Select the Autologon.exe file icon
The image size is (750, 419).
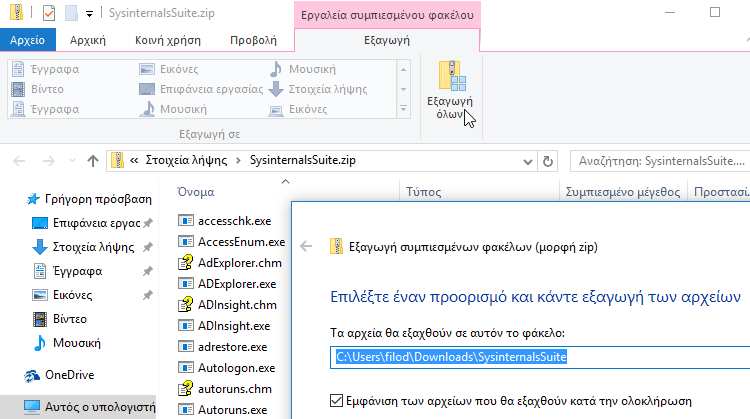[x=186, y=368]
